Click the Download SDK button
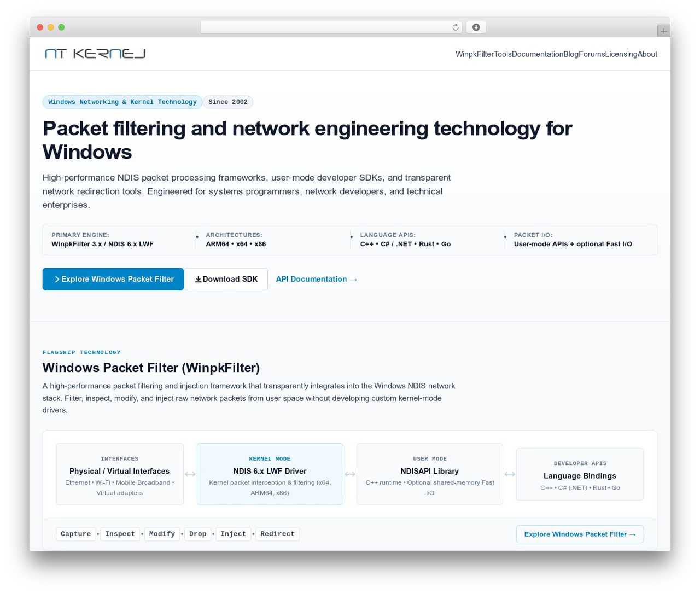The width and height of the screenshot is (700, 593). point(226,279)
